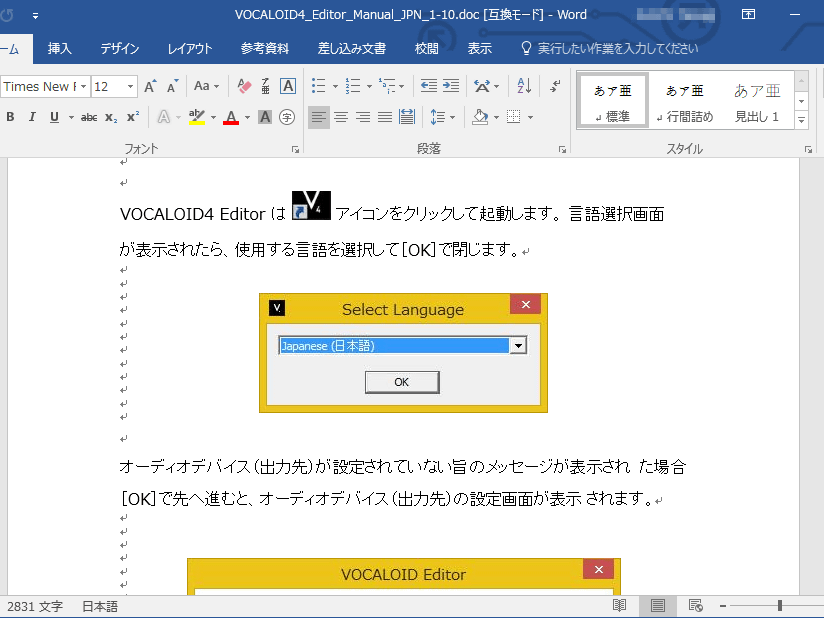Toggle strikethrough text
The image size is (824, 618).
click(x=89, y=117)
